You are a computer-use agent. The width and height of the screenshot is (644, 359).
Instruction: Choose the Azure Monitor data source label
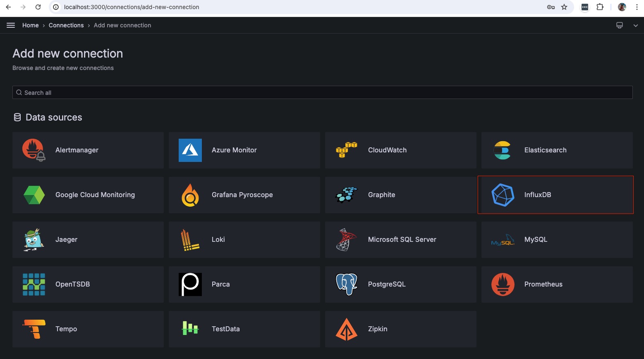pos(234,150)
